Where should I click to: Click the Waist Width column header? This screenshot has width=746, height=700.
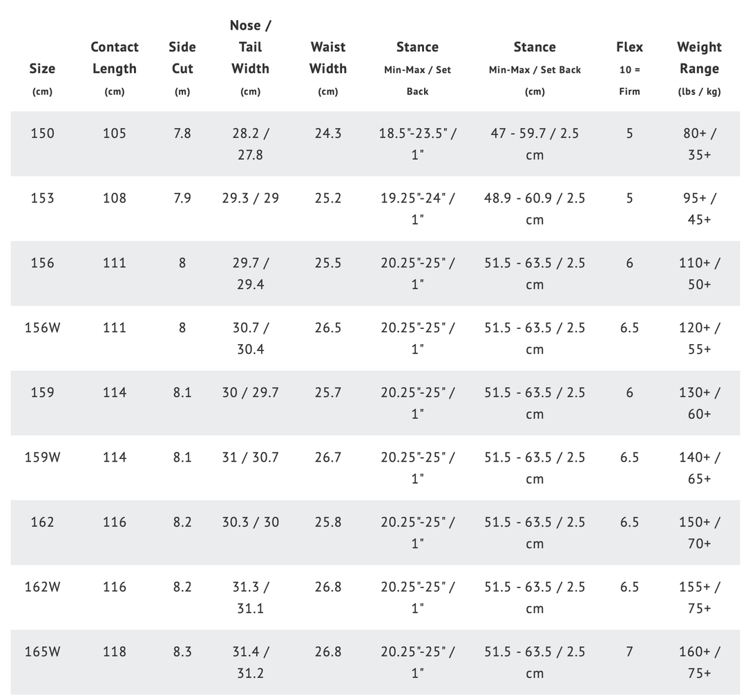pos(327,58)
